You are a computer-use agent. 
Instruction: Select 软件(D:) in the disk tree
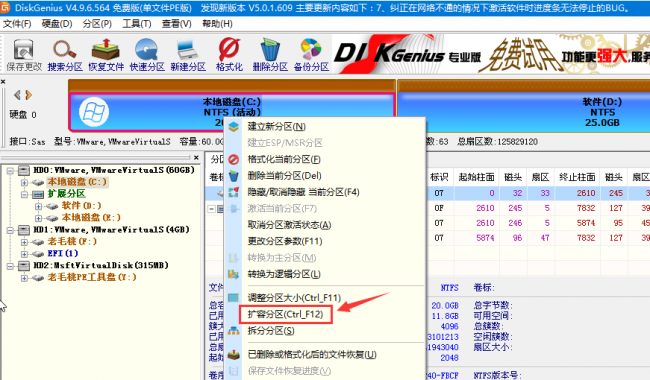coord(82,206)
